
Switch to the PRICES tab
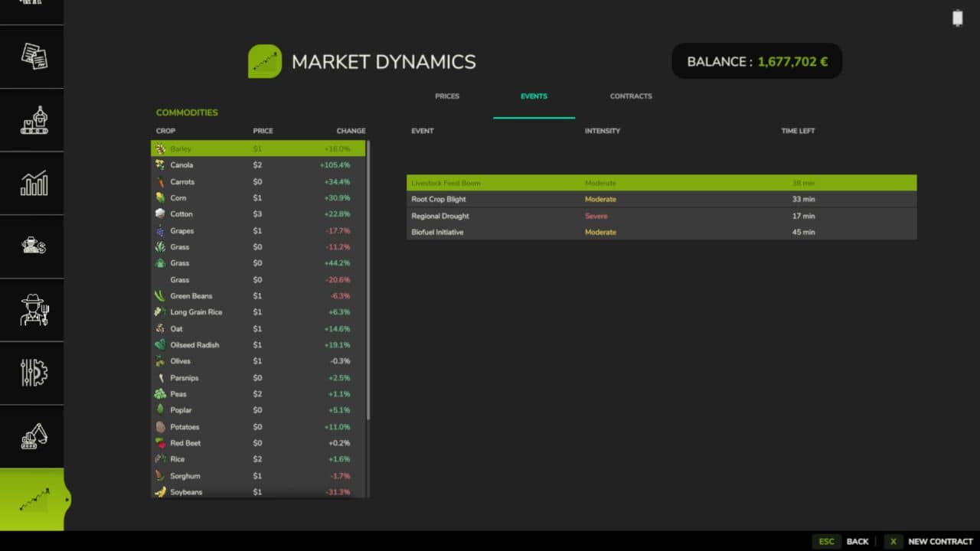coord(447,96)
